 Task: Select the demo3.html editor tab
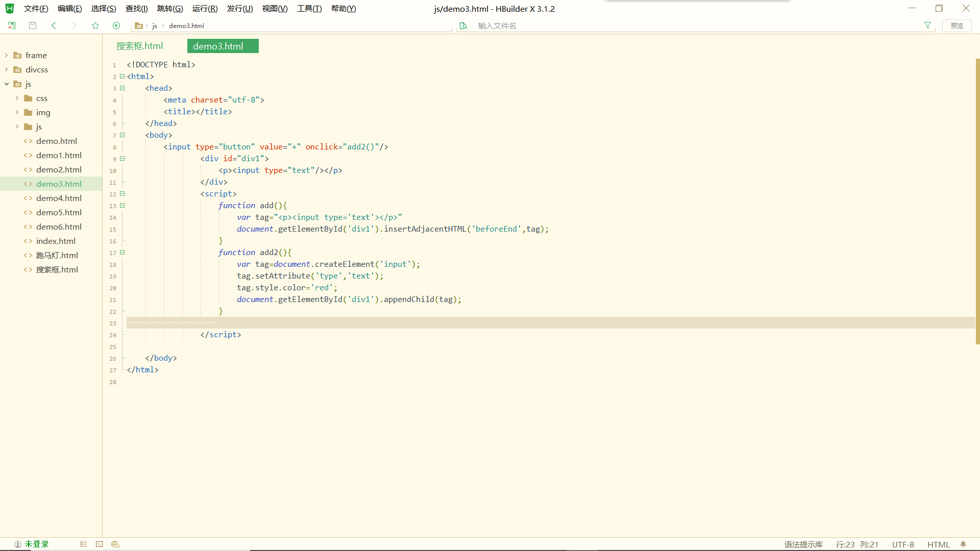click(223, 46)
